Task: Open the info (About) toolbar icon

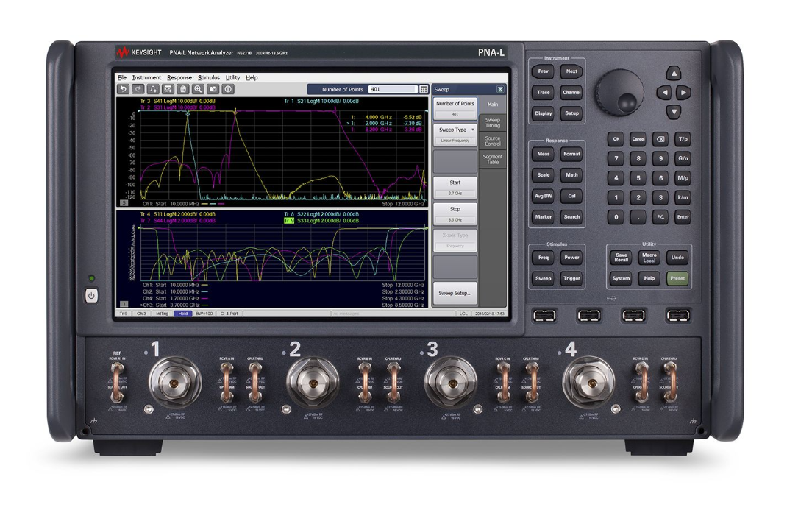Action: (229, 89)
